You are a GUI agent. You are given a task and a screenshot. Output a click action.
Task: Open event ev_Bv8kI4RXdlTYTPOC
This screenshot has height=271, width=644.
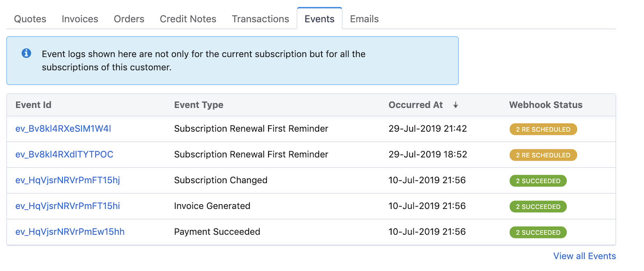coord(64,154)
